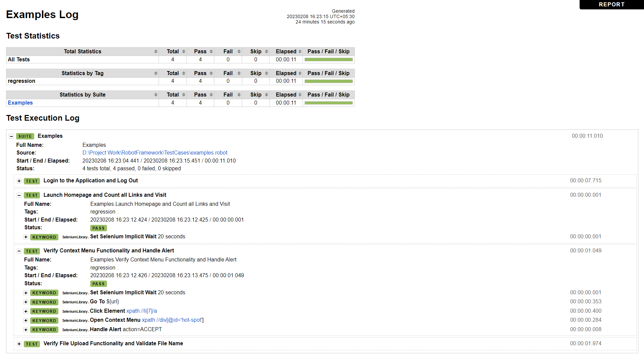
Task: Collapse the Verify Context Menu Functionality test
Action: coord(19,251)
